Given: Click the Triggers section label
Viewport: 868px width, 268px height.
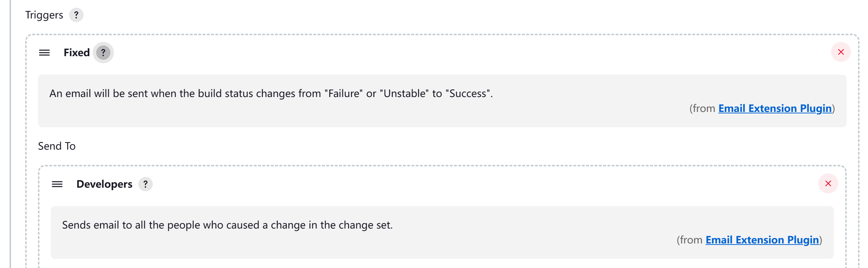Looking at the screenshot, I should 44,15.
